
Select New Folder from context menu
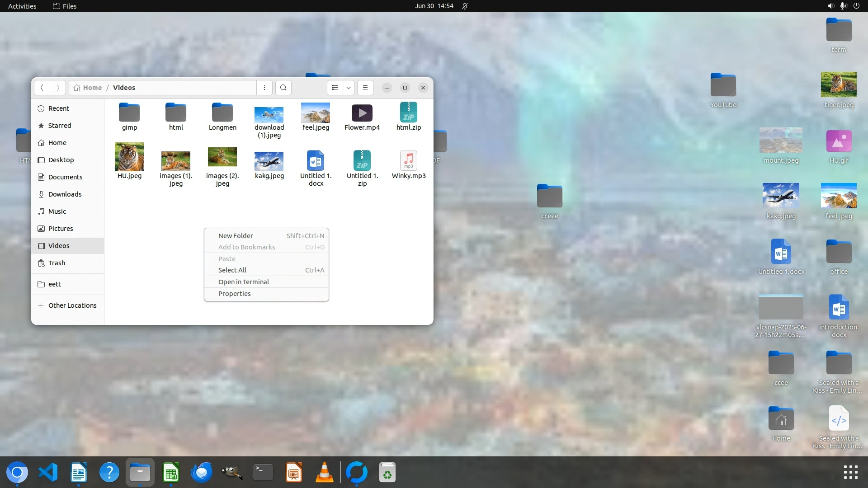pyautogui.click(x=236, y=236)
